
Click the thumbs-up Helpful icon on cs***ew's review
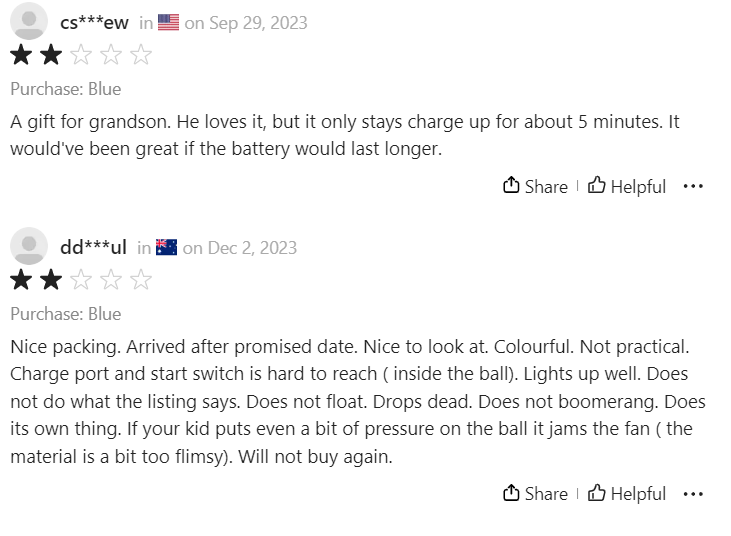point(597,186)
